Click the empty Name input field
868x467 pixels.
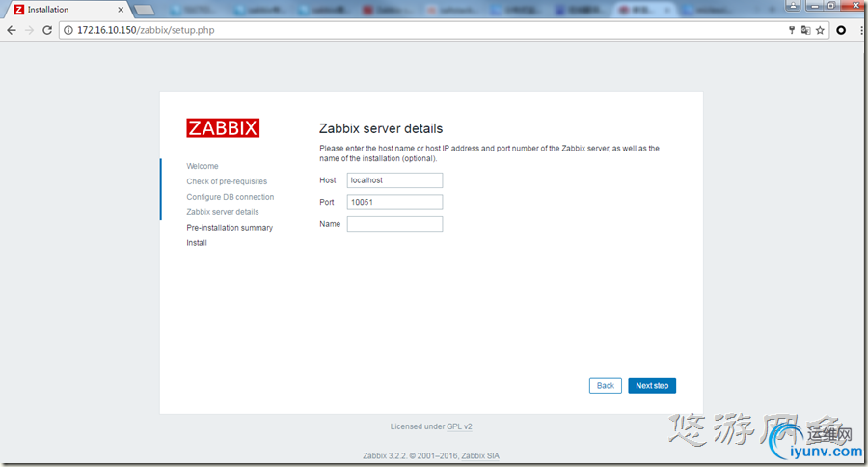[394, 224]
